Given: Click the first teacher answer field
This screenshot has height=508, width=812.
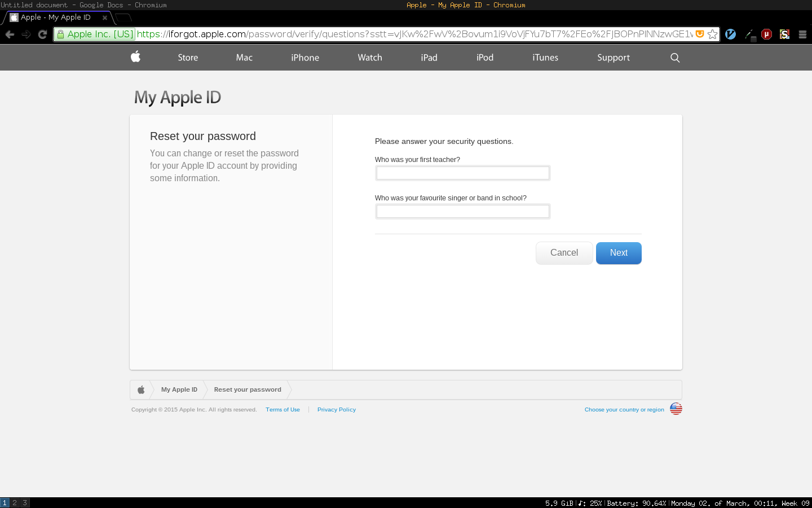Looking at the screenshot, I should click(x=462, y=173).
